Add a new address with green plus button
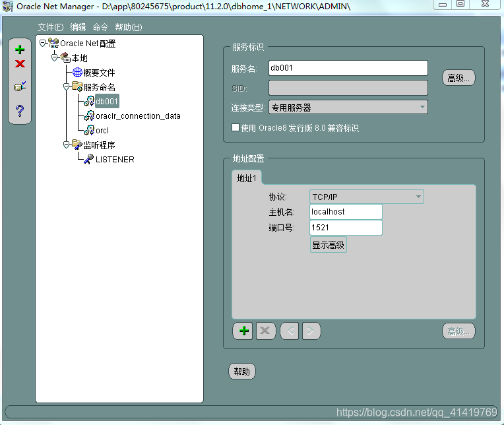The height and width of the screenshot is (425, 504). tap(243, 331)
